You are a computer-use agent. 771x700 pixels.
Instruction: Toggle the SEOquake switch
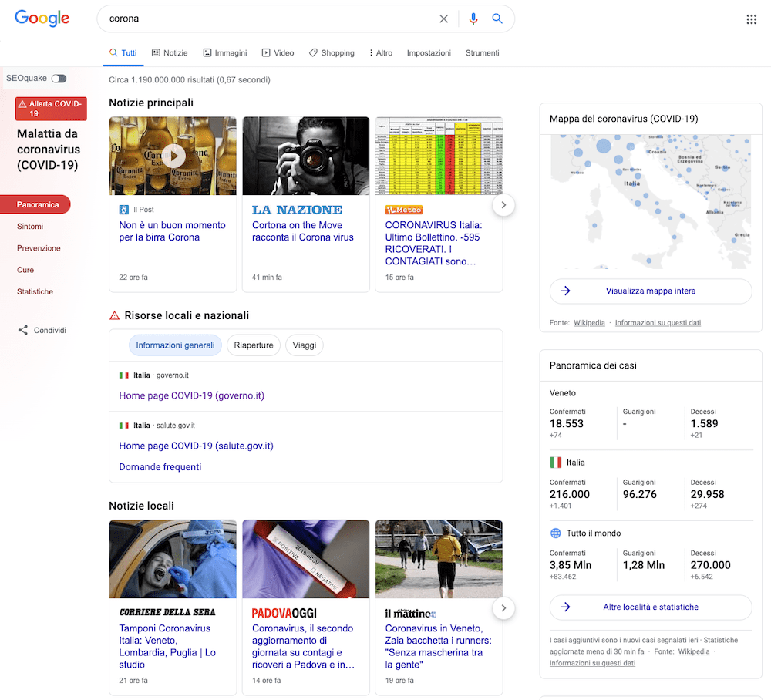coord(59,79)
